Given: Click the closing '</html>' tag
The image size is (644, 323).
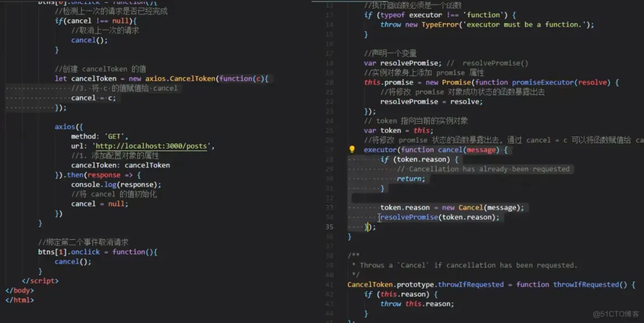Looking at the screenshot, I should point(20,300).
